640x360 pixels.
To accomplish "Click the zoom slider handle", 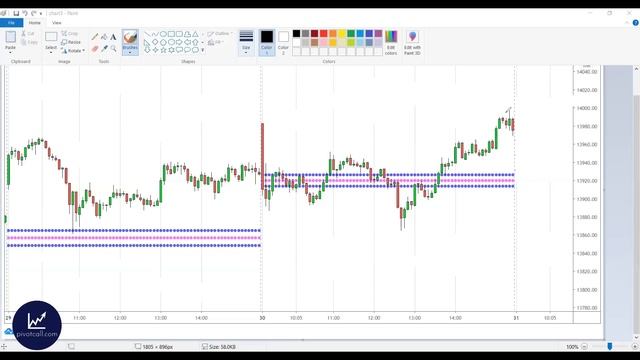I will click(609, 347).
